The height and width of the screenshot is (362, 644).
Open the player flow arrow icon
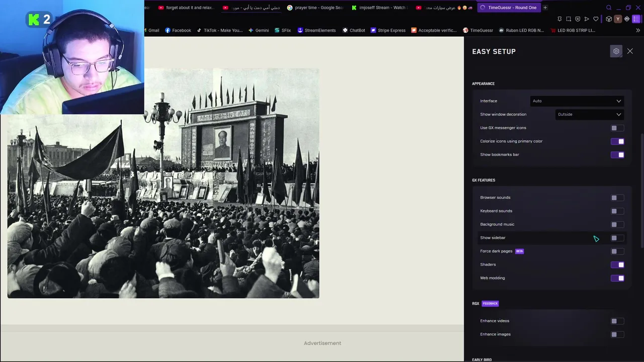(x=587, y=19)
